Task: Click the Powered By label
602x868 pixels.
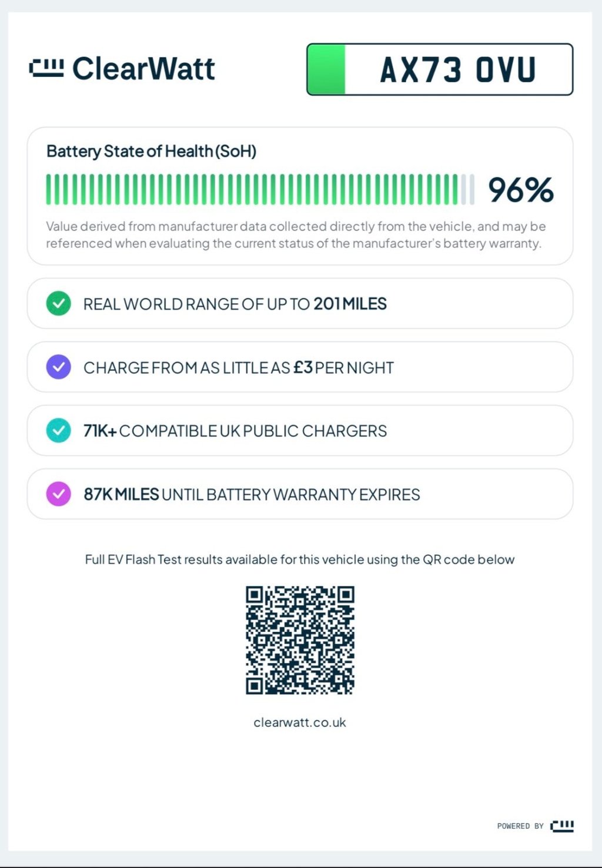Action: (x=520, y=826)
